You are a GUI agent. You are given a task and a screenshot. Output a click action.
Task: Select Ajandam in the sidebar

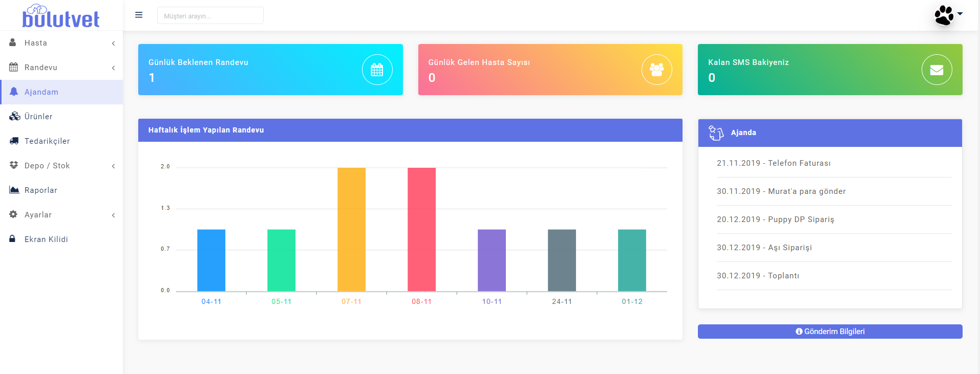(61, 92)
